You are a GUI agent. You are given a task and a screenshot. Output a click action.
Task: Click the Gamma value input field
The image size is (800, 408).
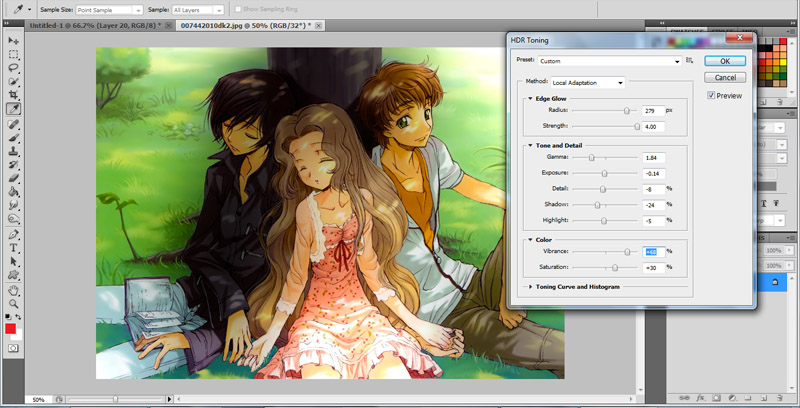pos(653,158)
